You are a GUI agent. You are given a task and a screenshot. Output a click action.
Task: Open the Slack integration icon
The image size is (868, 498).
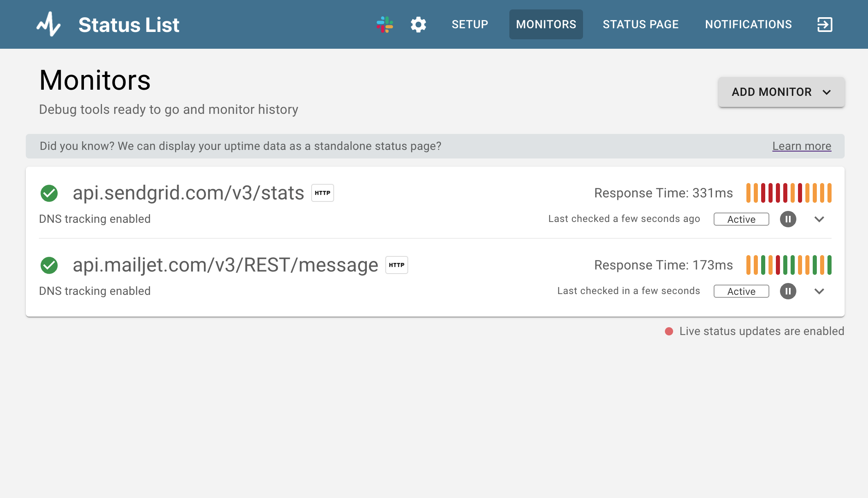tap(385, 25)
